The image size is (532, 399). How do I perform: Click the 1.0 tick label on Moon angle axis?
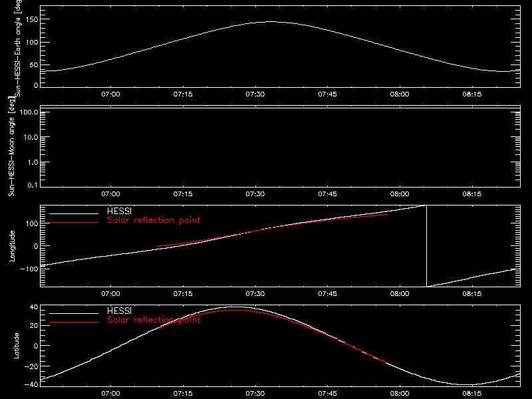(x=33, y=162)
